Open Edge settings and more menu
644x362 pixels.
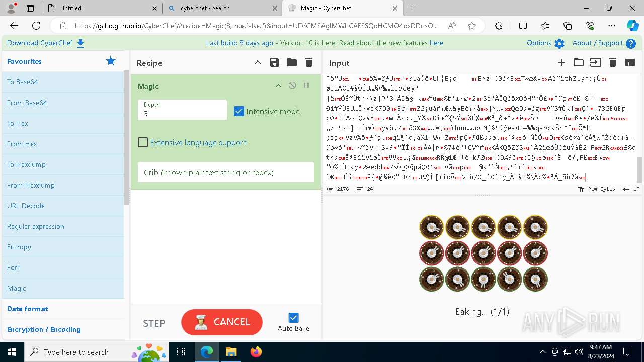point(611,26)
